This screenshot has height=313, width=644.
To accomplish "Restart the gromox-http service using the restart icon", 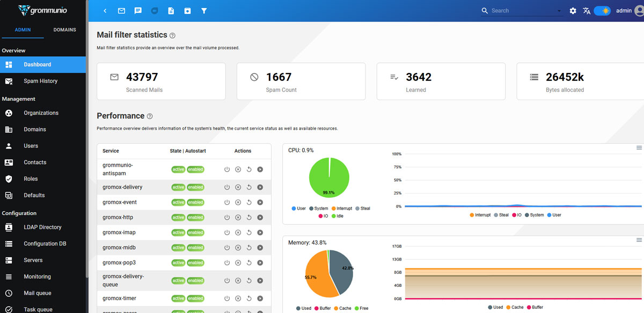I will [249, 217].
